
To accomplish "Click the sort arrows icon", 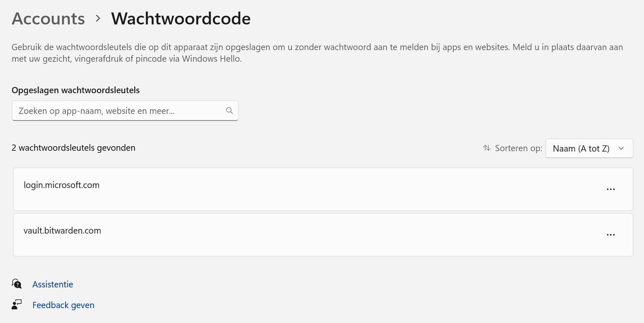I will [487, 148].
